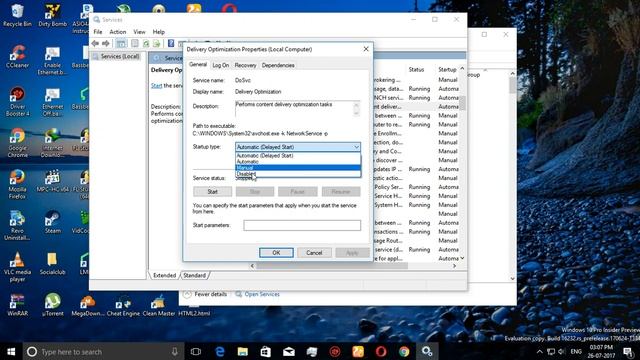The width and height of the screenshot is (640, 360).
Task: Open File Explorer from taskbar
Action: (243, 351)
